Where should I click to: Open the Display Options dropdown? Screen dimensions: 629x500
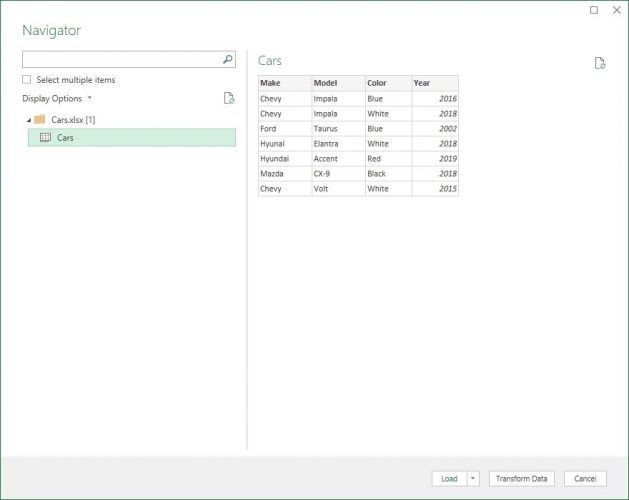point(57,98)
